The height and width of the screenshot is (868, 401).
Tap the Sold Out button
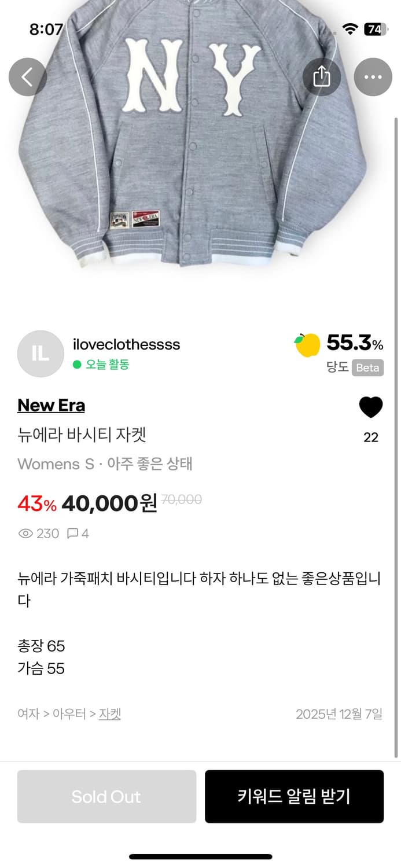click(x=106, y=797)
